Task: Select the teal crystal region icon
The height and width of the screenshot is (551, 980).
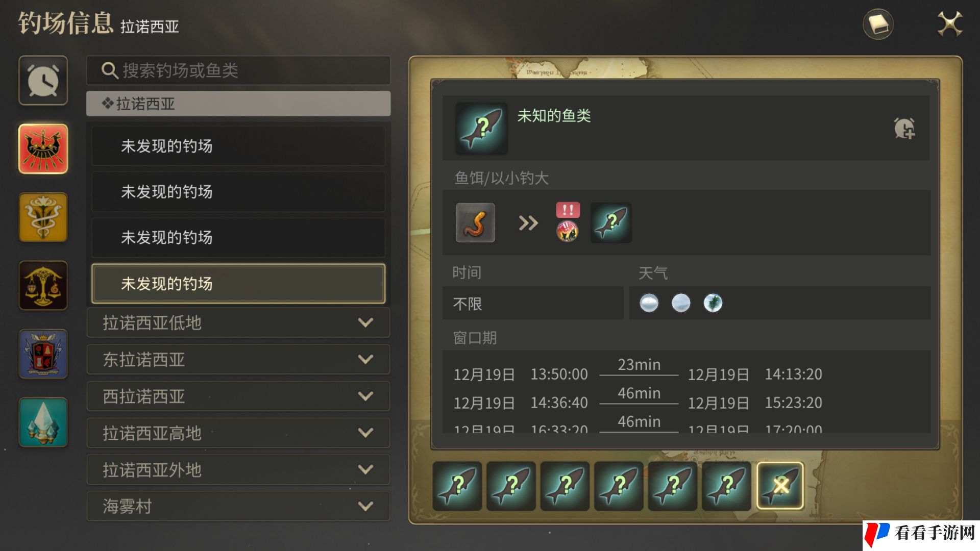Action: click(43, 422)
